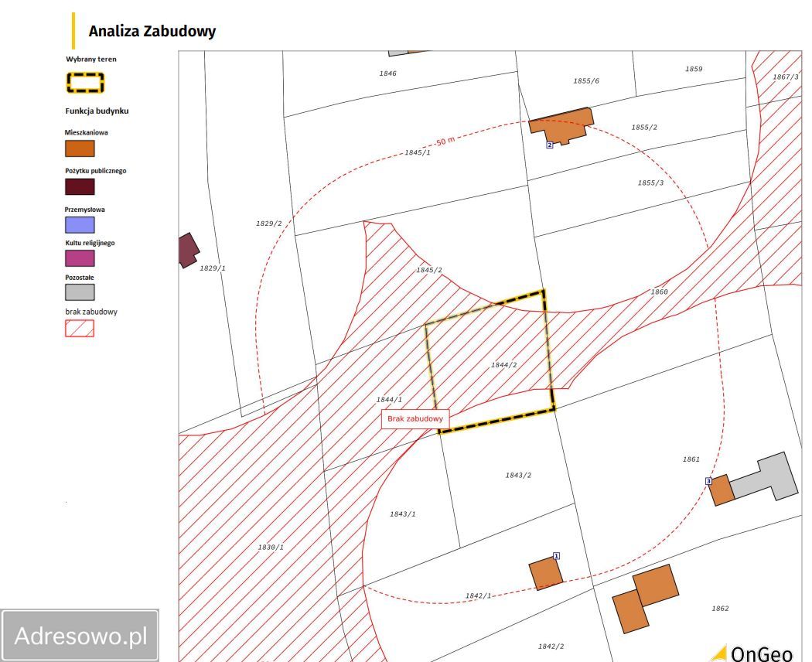Select parcel label 1842/2
The width and height of the screenshot is (812, 662).
coord(551,647)
